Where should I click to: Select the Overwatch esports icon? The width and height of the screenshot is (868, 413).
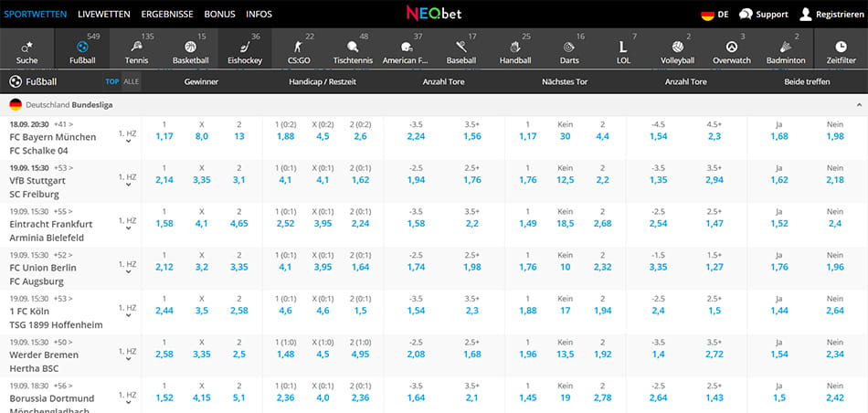[x=732, y=47]
